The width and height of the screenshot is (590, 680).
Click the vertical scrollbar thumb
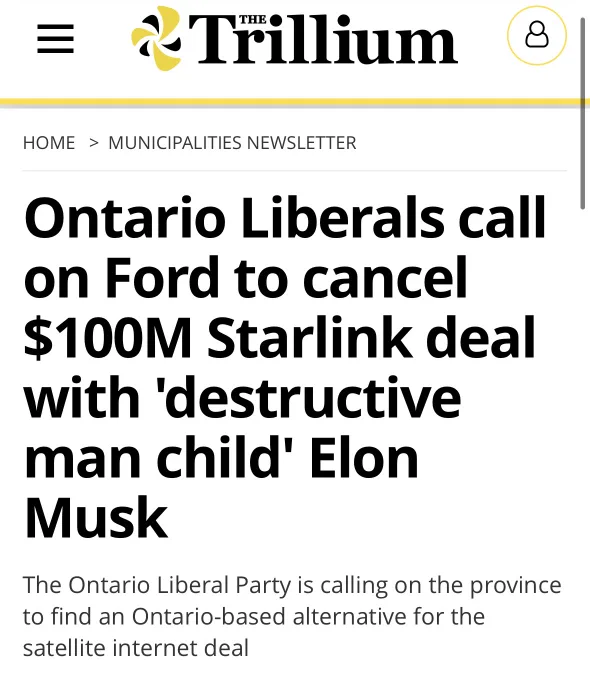pyautogui.click(x=583, y=114)
